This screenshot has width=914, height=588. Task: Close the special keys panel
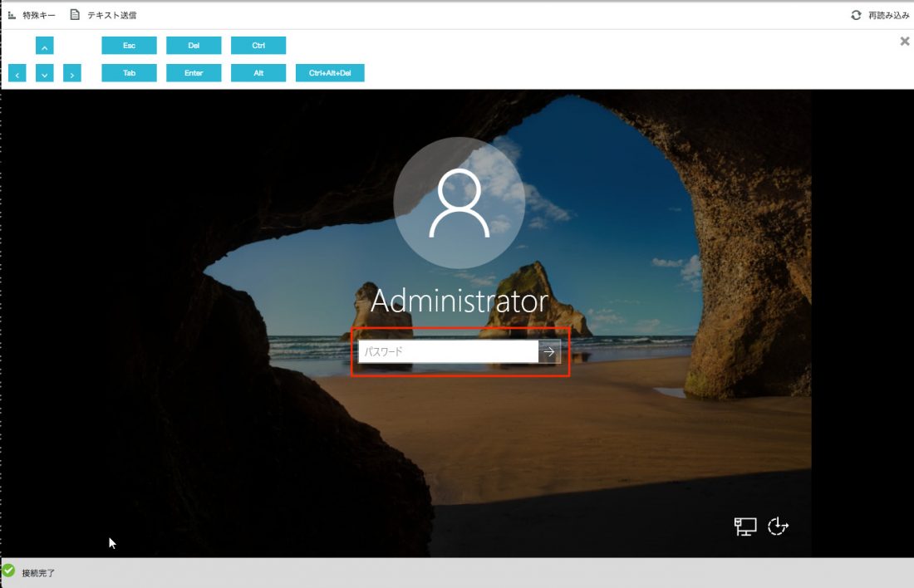click(905, 41)
